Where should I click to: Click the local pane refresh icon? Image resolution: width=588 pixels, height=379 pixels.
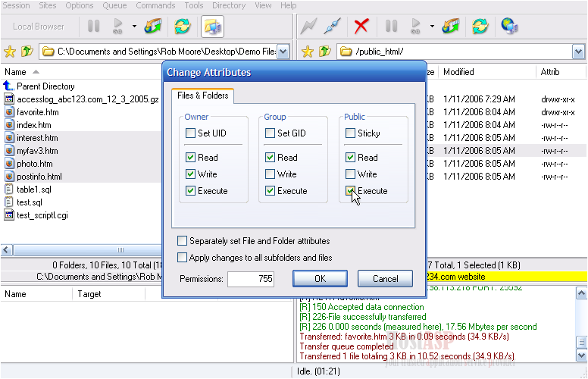click(x=182, y=27)
